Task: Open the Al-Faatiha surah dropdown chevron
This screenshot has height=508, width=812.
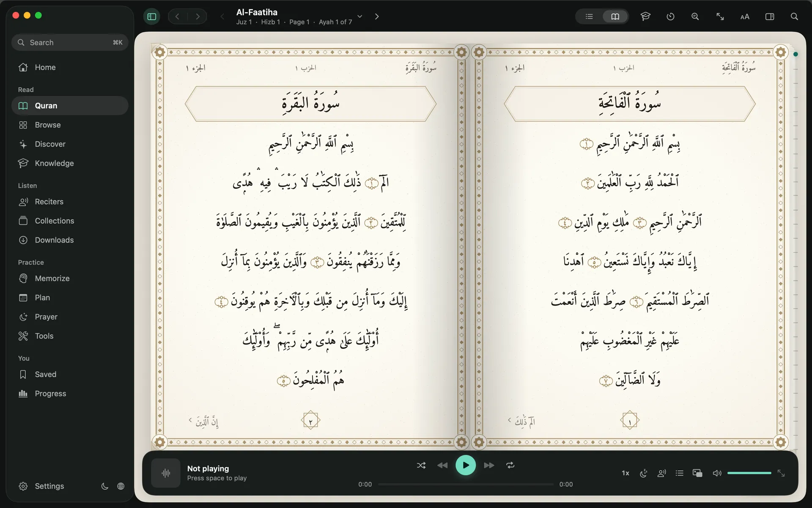Action: tap(360, 17)
